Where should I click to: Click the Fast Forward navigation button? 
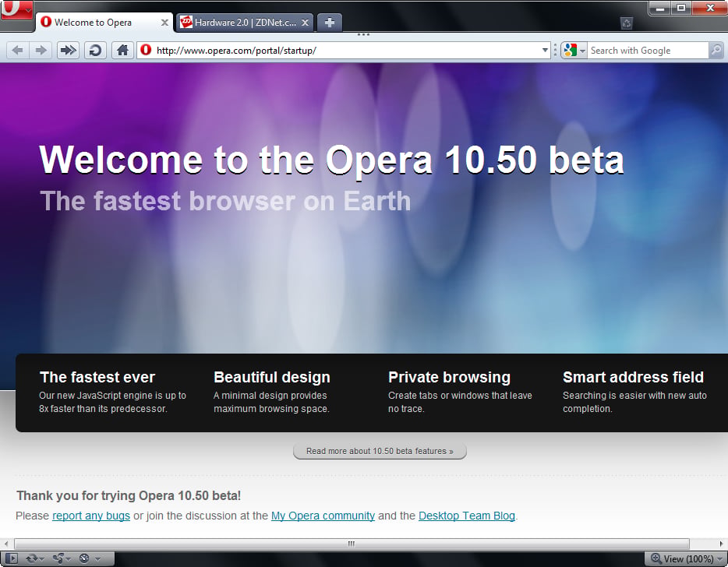click(x=69, y=50)
